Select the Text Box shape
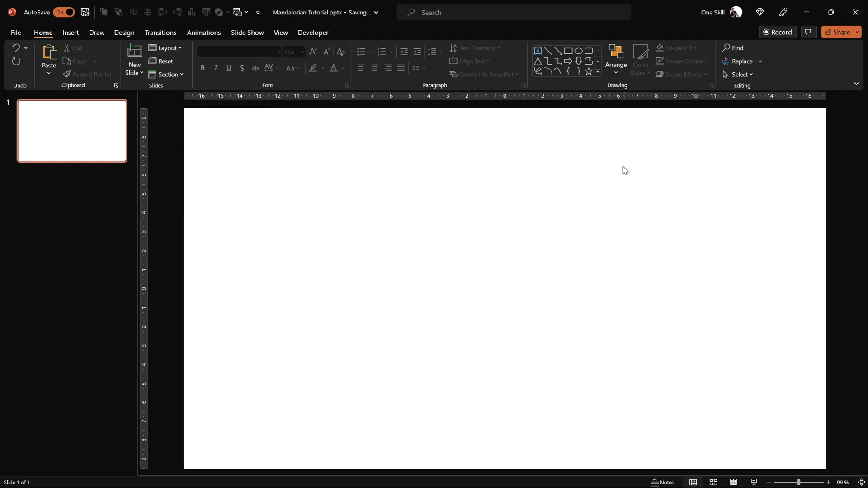The height and width of the screenshot is (488, 868). 538,51
